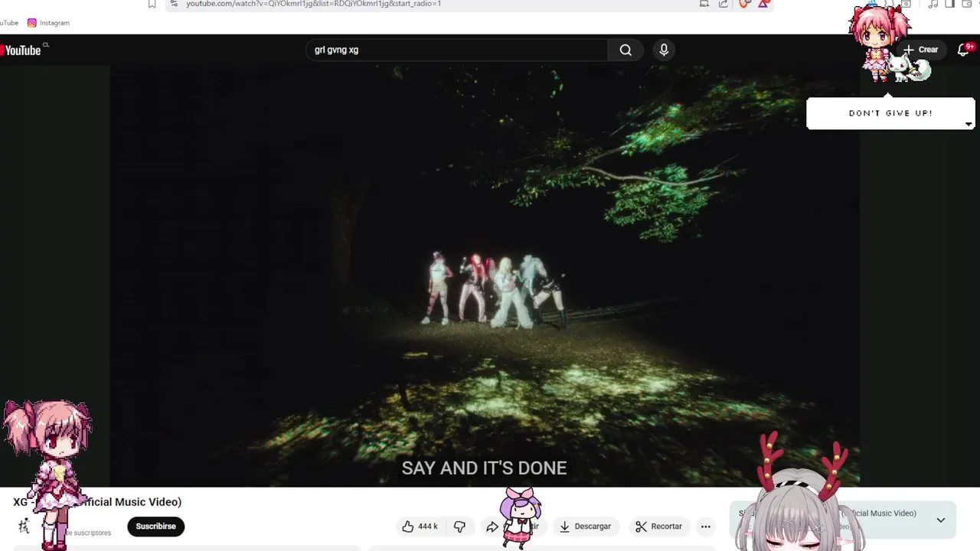This screenshot has height=551, width=980.
Task: Bookmark this page with the bookmark icon
Action: click(152, 4)
